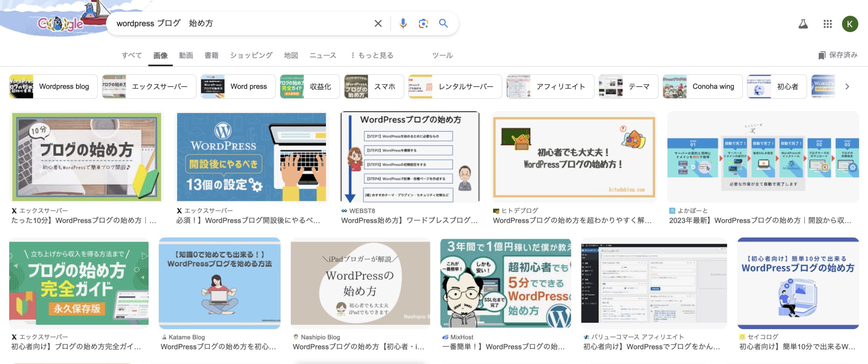
Task: Filter by the エックスサーバー chip
Action: (149, 86)
